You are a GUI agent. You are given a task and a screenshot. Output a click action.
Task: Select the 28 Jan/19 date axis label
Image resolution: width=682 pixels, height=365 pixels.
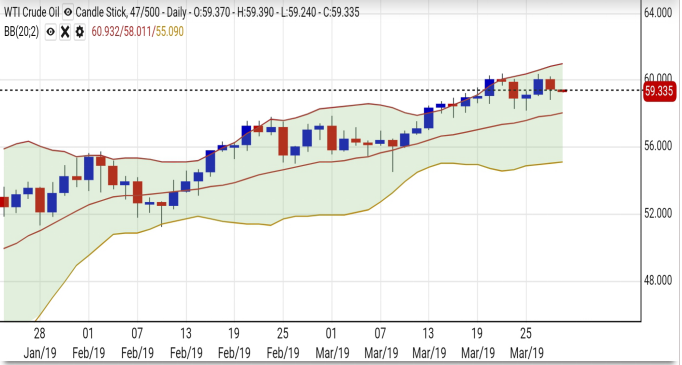pyautogui.click(x=40, y=343)
